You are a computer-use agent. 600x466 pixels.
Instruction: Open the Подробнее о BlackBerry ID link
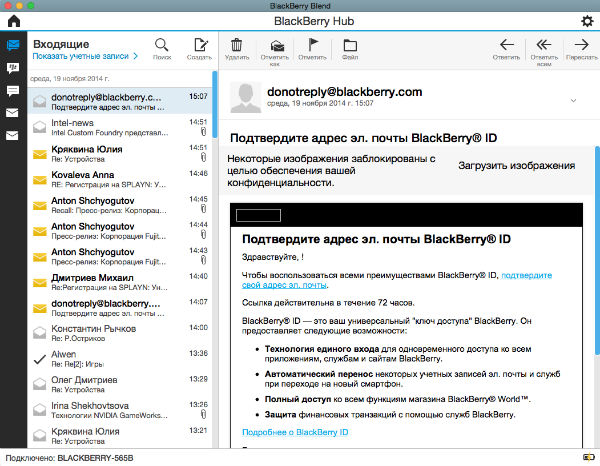click(295, 432)
